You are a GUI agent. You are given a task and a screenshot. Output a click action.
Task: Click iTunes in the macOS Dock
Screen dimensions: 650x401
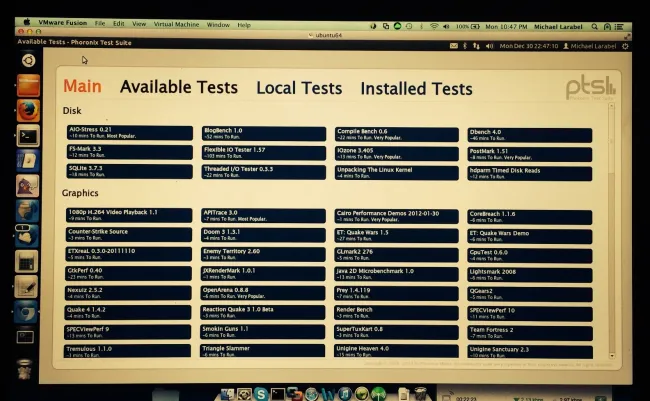(344, 394)
